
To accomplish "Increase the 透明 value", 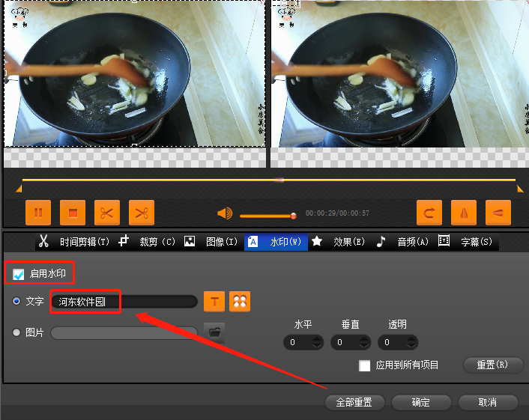I will pos(411,338).
